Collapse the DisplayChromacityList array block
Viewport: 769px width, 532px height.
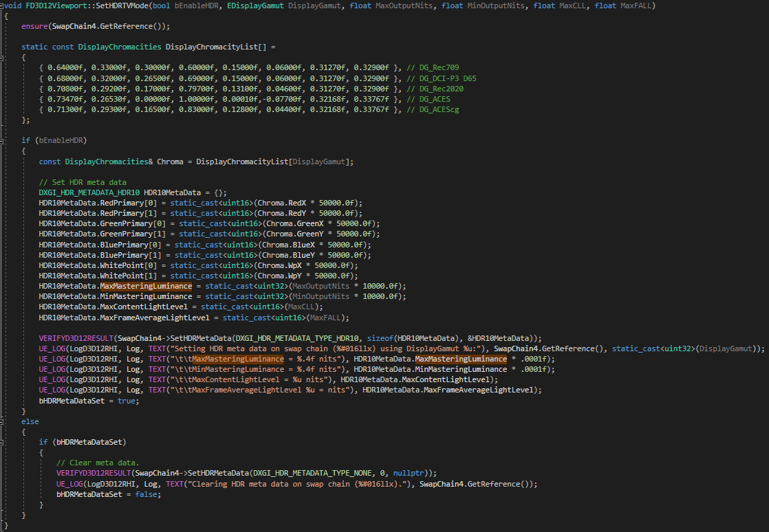3,58
